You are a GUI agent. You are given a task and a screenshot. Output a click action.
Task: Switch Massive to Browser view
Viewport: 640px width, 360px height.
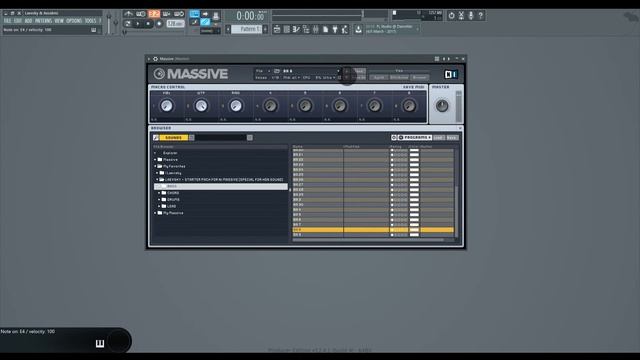pos(420,77)
